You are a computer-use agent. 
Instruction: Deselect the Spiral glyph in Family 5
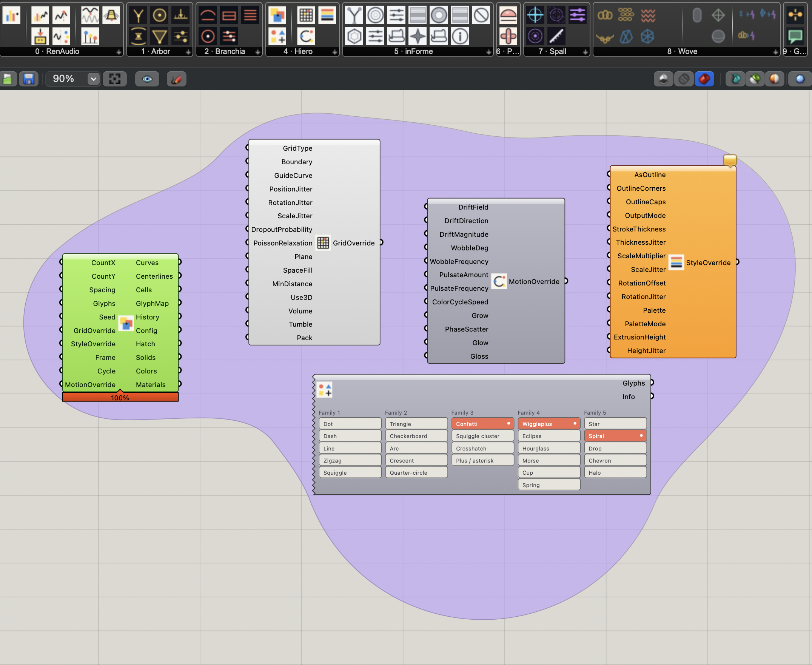pyautogui.click(x=615, y=436)
